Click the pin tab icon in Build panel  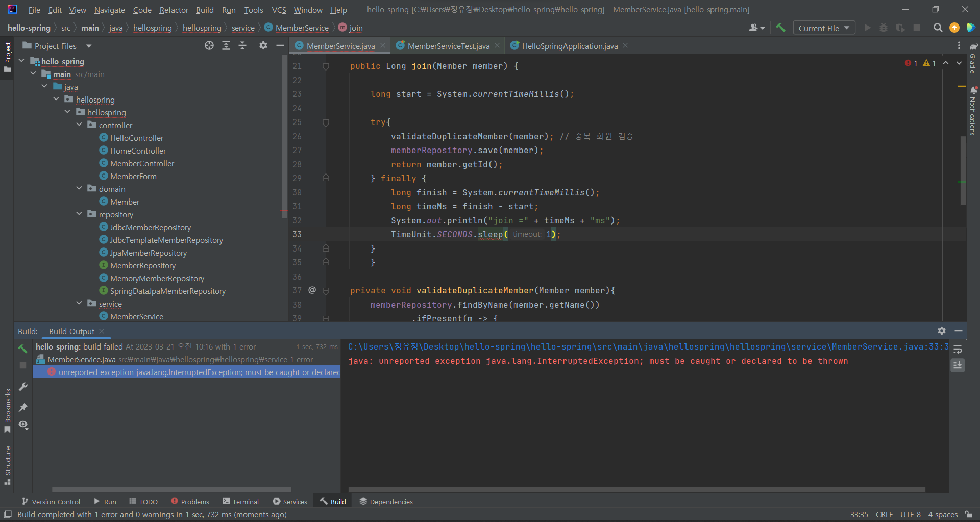pos(23,407)
